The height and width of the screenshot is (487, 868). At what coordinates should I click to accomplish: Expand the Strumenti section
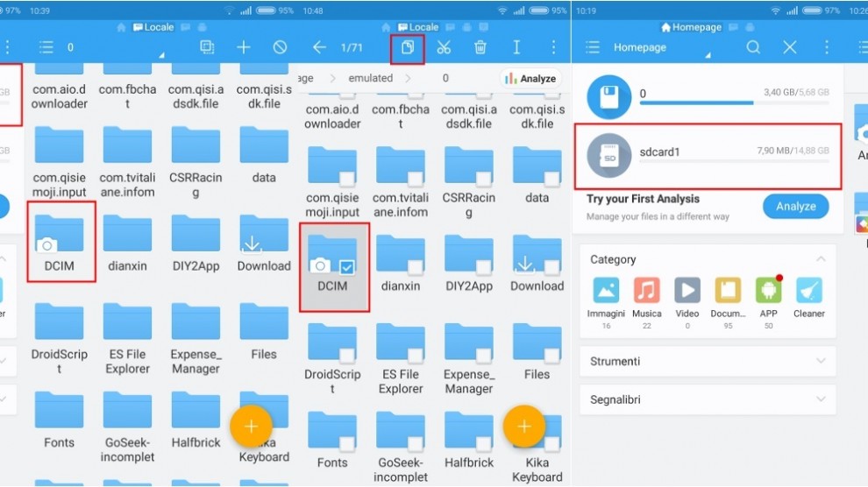[x=821, y=361]
